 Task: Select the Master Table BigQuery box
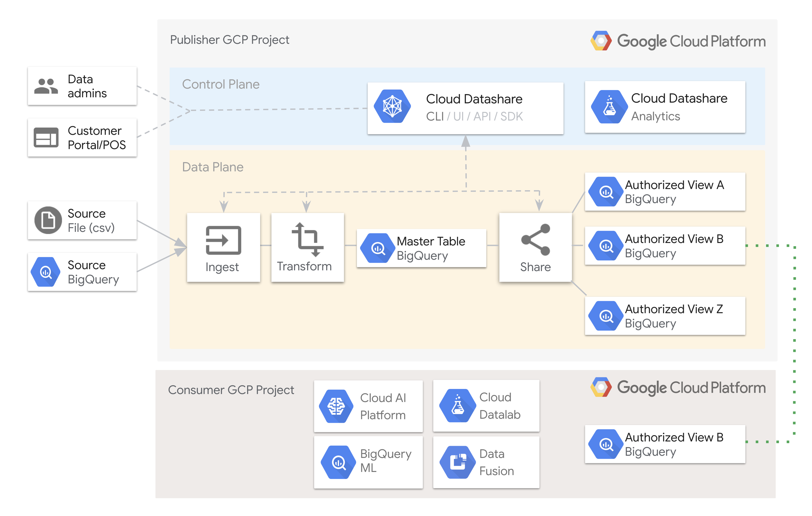(x=421, y=248)
